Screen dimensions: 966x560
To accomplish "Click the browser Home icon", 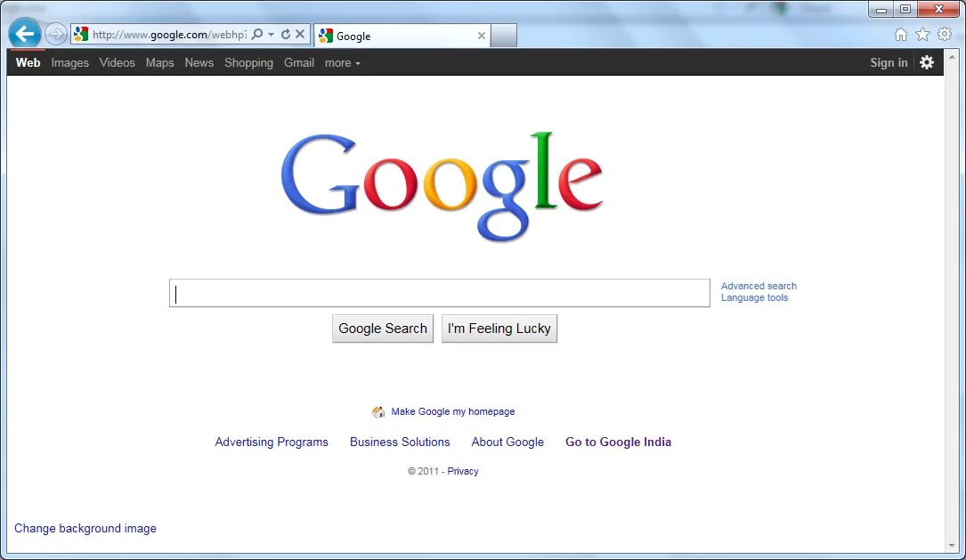I will click(x=901, y=35).
